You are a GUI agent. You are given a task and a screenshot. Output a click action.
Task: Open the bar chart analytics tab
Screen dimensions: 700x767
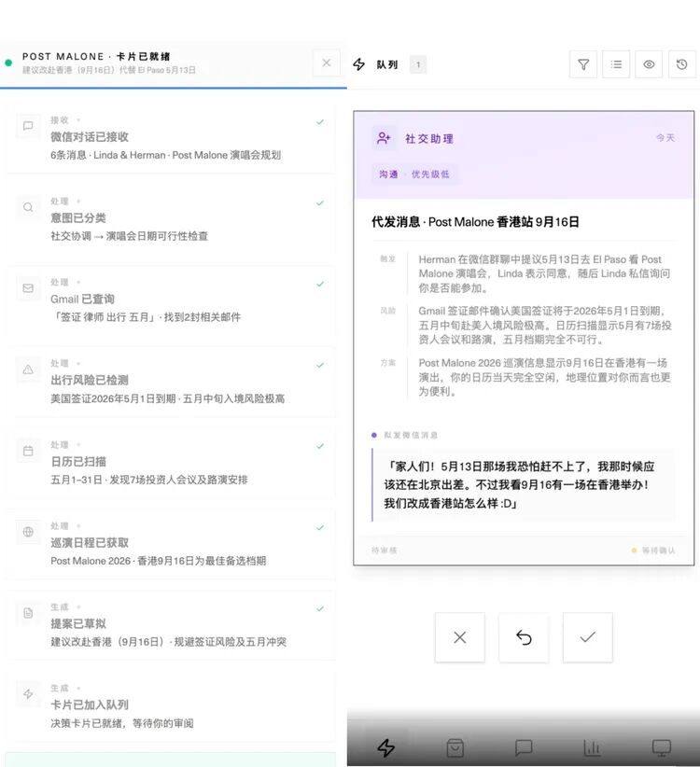(592, 747)
